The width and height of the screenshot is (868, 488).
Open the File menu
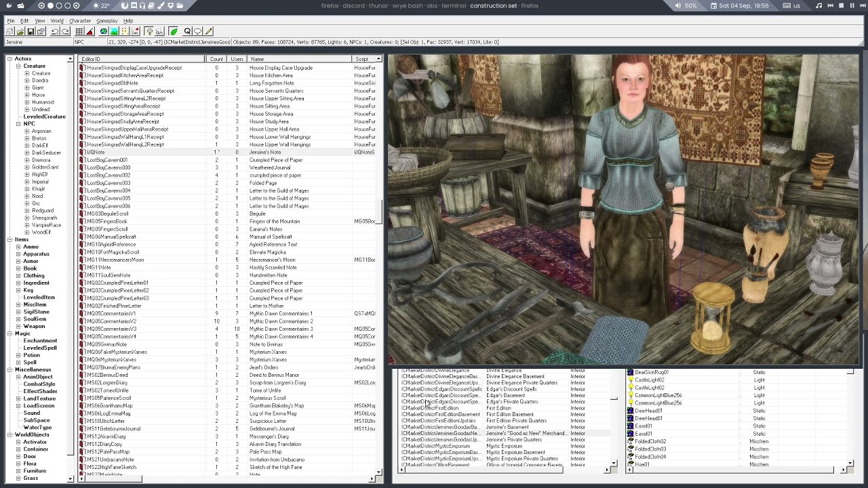click(x=11, y=21)
